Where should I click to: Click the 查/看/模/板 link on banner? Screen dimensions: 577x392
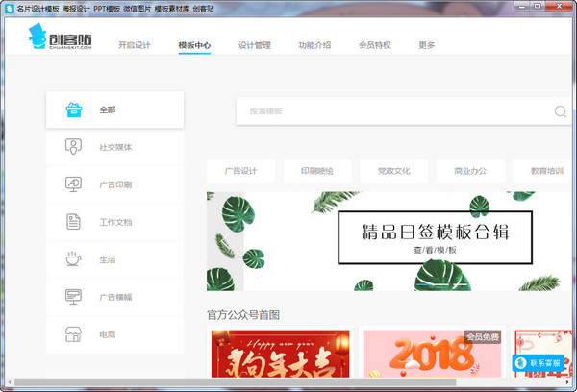[435, 250]
